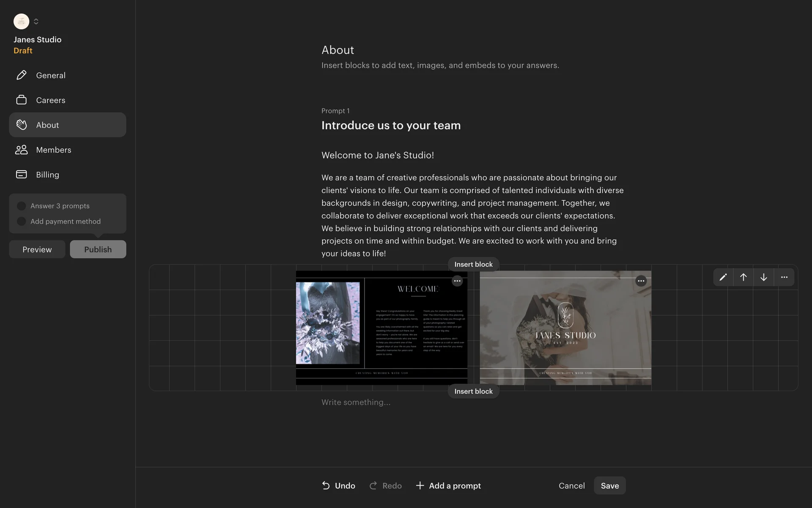This screenshot has height=508, width=812.
Task: Click the Janes Studio avatar logo
Action: [21, 21]
